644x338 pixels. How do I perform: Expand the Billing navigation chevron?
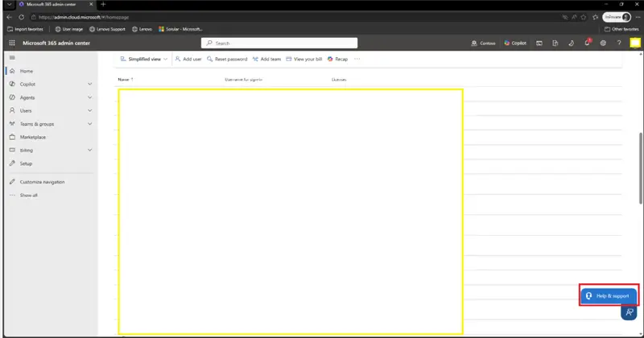click(x=89, y=150)
